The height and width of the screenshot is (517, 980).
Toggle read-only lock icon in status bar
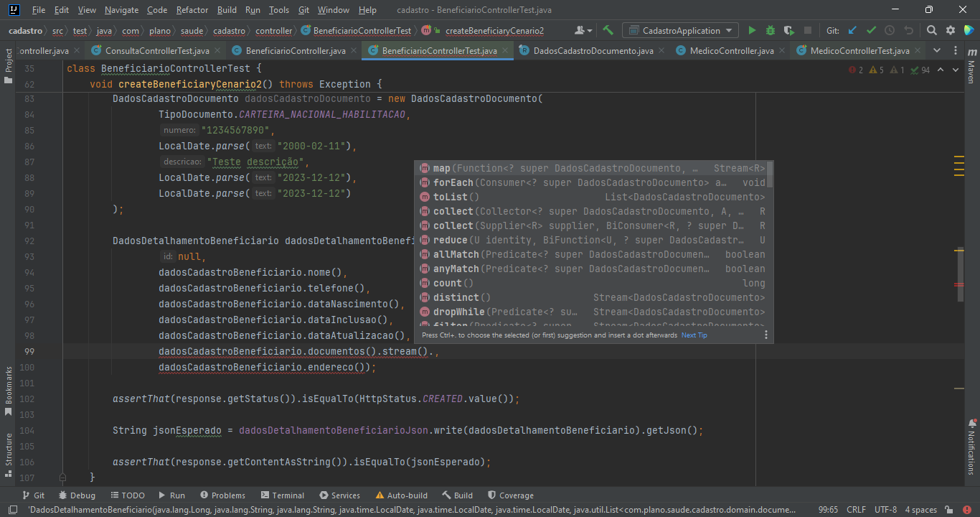click(x=950, y=510)
